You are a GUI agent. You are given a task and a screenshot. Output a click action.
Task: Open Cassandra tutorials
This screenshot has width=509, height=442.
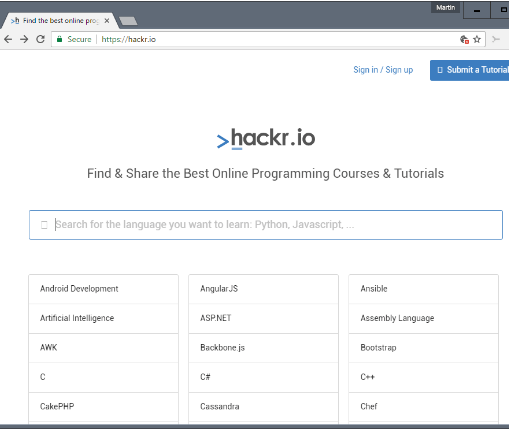point(263,407)
